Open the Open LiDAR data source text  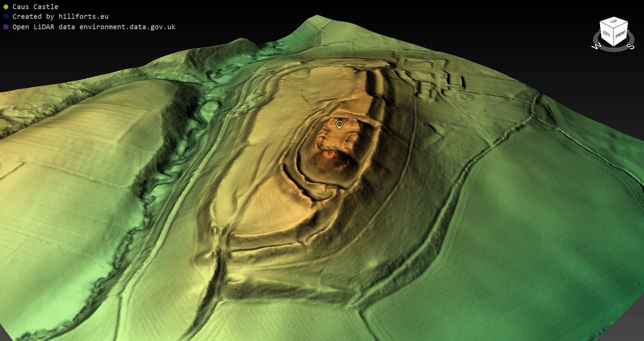(x=94, y=27)
